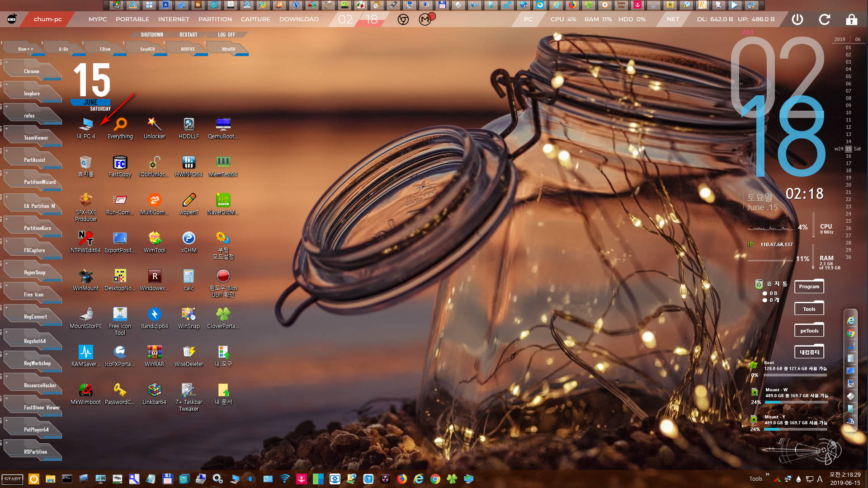The width and height of the screenshot is (868, 488).
Task: Launch FastCopy desktop icon
Action: pyautogui.click(x=120, y=166)
